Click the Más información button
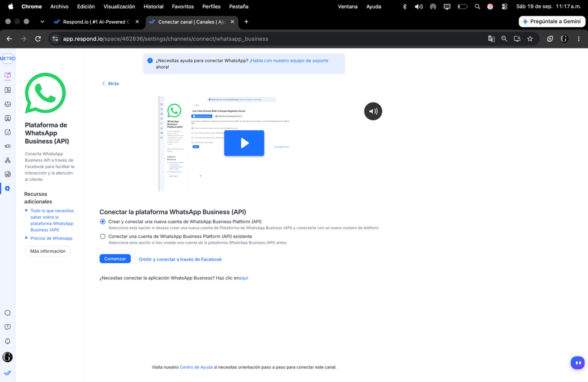Image resolution: width=588 pixels, height=382 pixels. click(x=48, y=251)
